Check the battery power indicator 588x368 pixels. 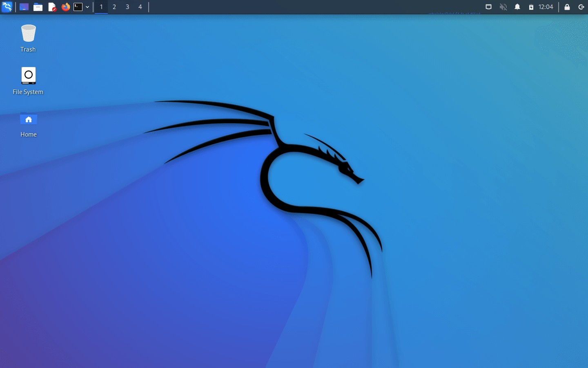point(532,7)
